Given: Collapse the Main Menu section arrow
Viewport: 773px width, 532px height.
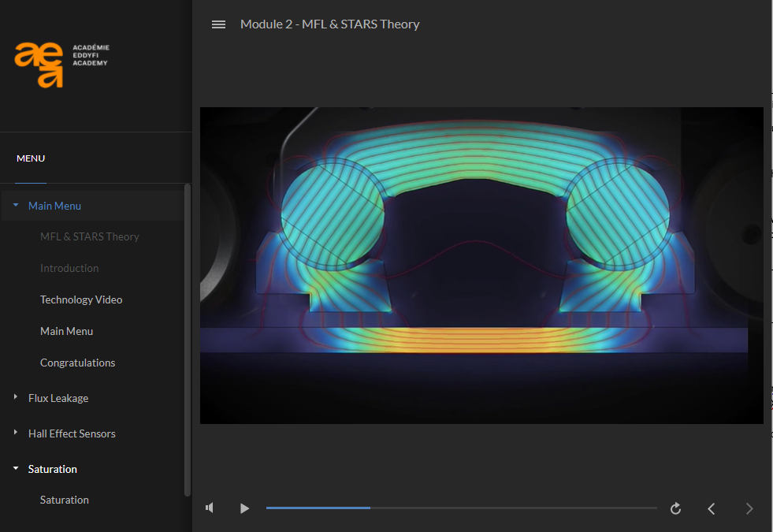Looking at the screenshot, I should 16,205.
